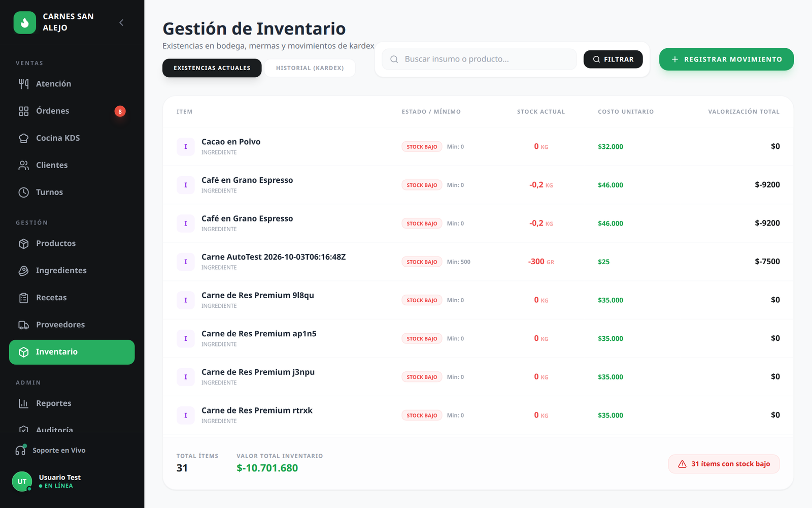Open Atención from the sidebar
812x508 pixels.
(x=72, y=84)
